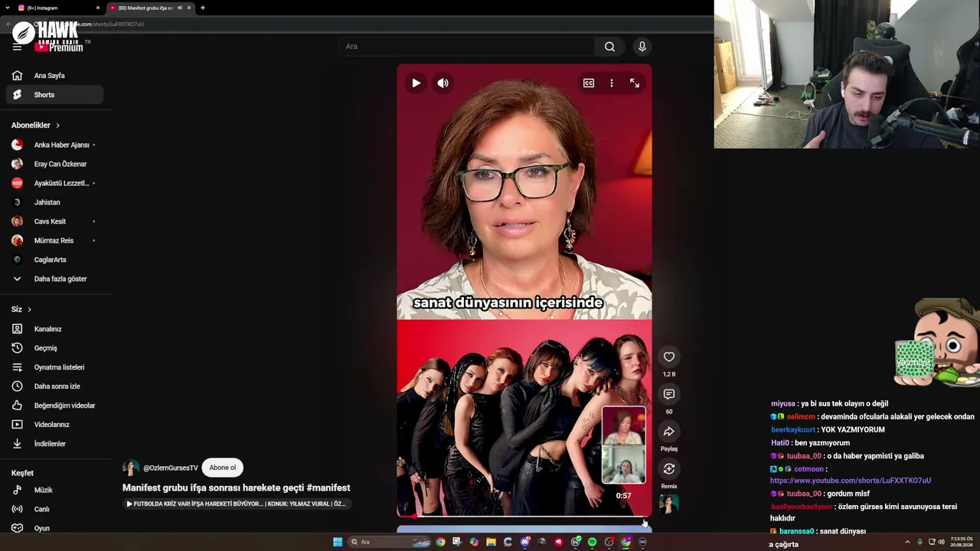The image size is (980, 551).
Task: Open the browser tab search dropdown
Action: click(7, 8)
